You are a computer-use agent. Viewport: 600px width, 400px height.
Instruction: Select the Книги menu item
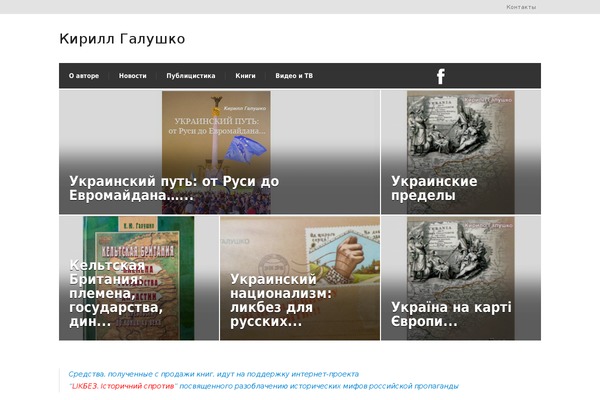click(x=245, y=76)
